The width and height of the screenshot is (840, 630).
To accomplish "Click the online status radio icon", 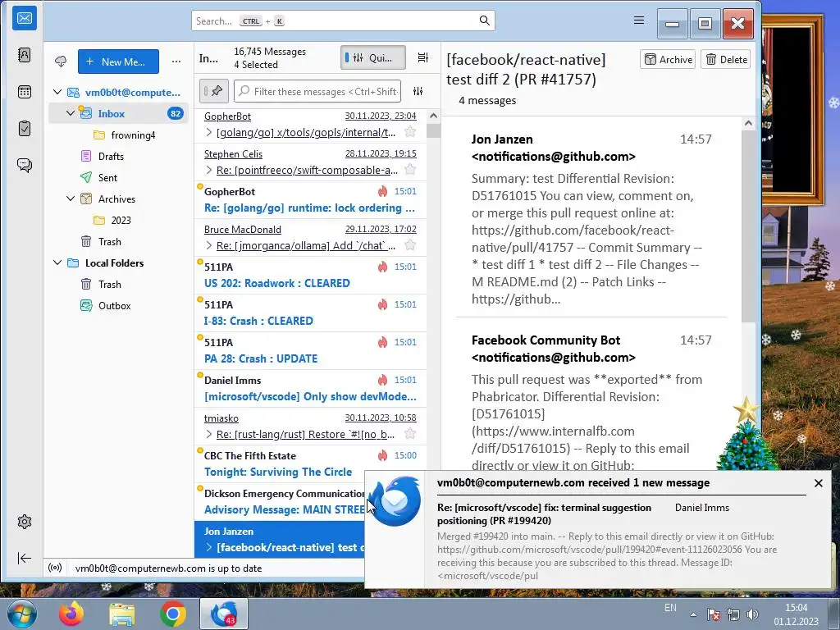I will (x=55, y=568).
